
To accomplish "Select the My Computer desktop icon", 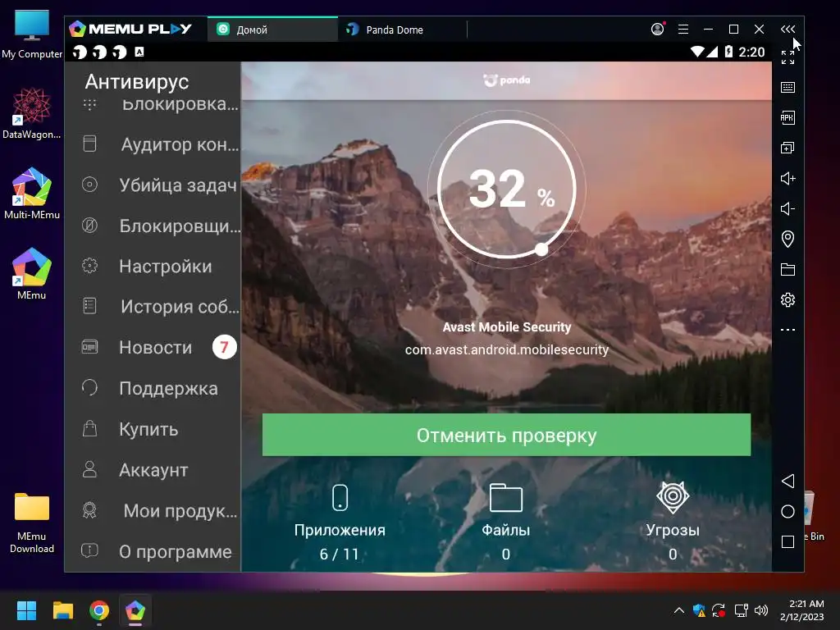I will 32,34.
